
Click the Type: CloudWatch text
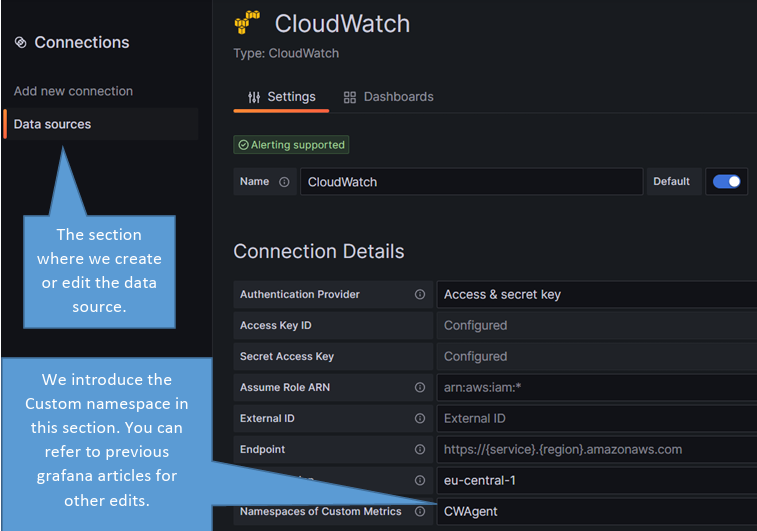tap(286, 53)
